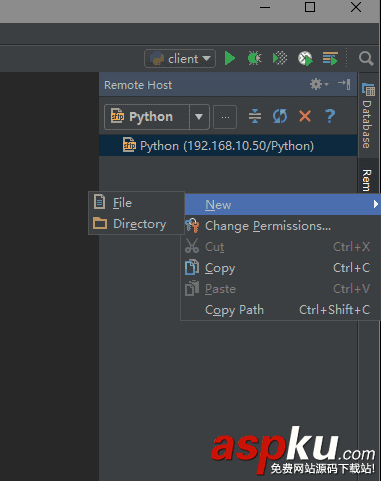This screenshot has height=481, width=381.
Task: Select Python (192.168.10.50/Python) tree row
Action: pos(228,146)
